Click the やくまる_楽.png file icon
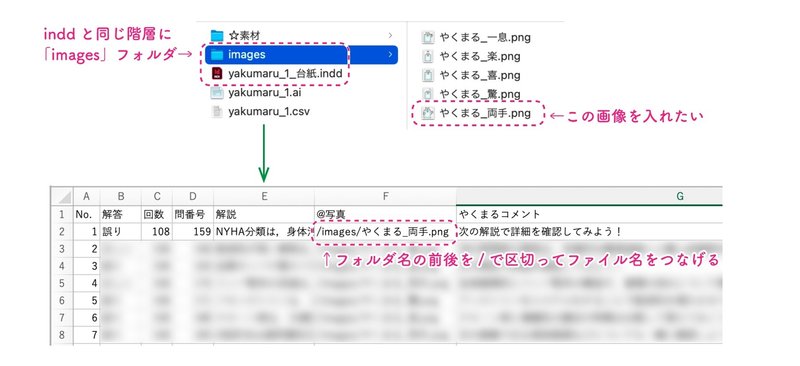The height and width of the screenshot is (366, 800). pyautogui.click(x=428, y=56)
